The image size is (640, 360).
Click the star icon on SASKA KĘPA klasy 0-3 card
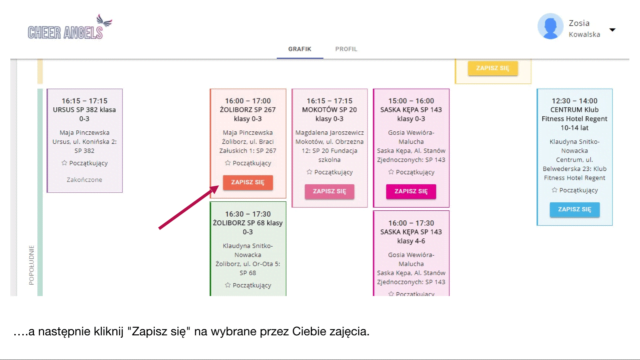(391, 172)
